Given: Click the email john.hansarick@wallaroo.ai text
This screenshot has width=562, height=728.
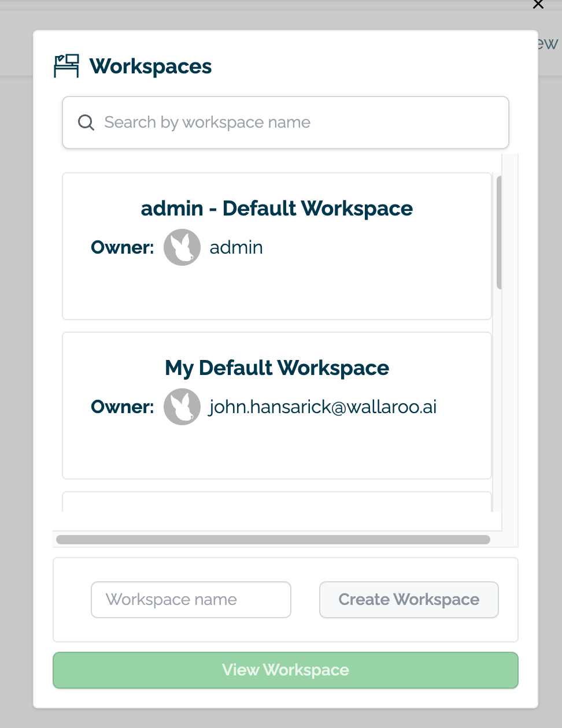Looking at the screenshot, I should point(323,406).
